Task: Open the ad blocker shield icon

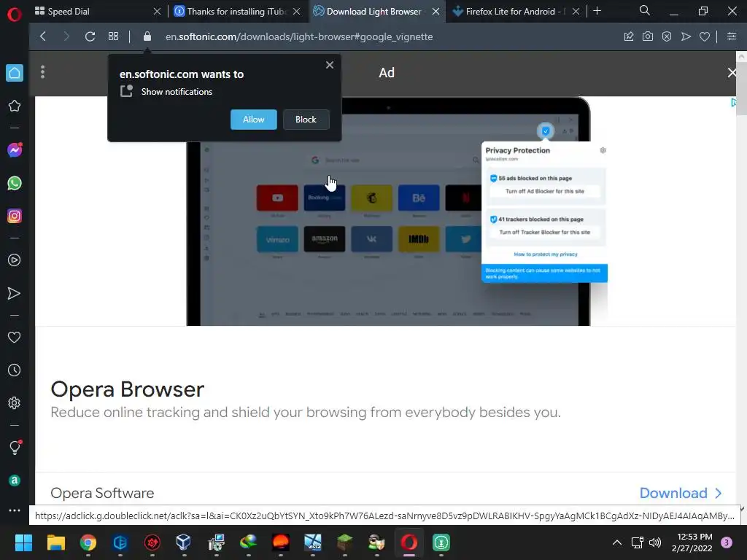Action: pos(667,36)
